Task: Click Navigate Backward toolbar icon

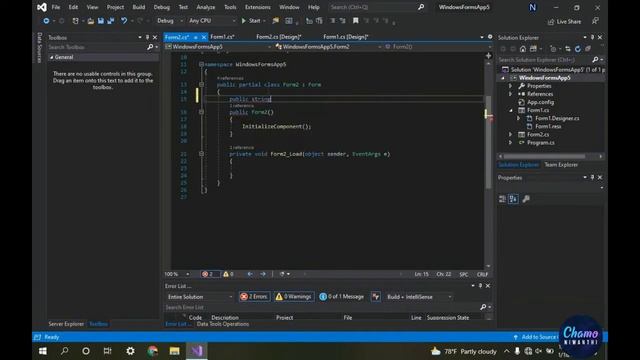Action: (46, 21)
